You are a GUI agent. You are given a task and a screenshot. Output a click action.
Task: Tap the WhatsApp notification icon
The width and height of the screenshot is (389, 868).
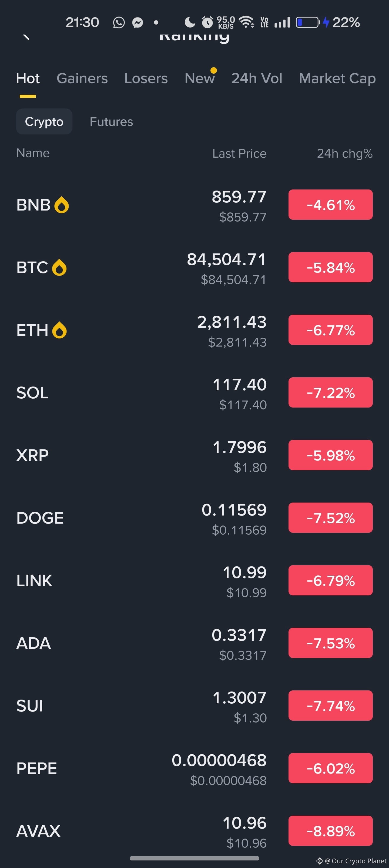[119, 23]
